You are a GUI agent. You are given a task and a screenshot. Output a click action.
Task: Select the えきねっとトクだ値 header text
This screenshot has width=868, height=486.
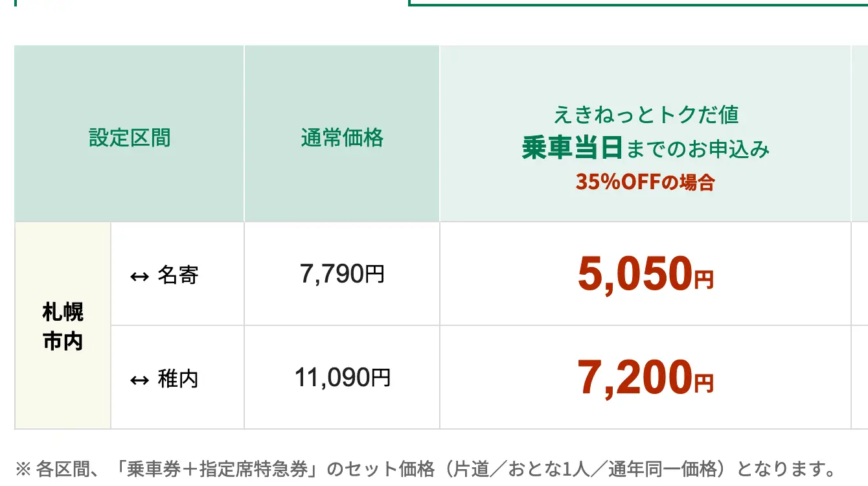pos(646,115)
